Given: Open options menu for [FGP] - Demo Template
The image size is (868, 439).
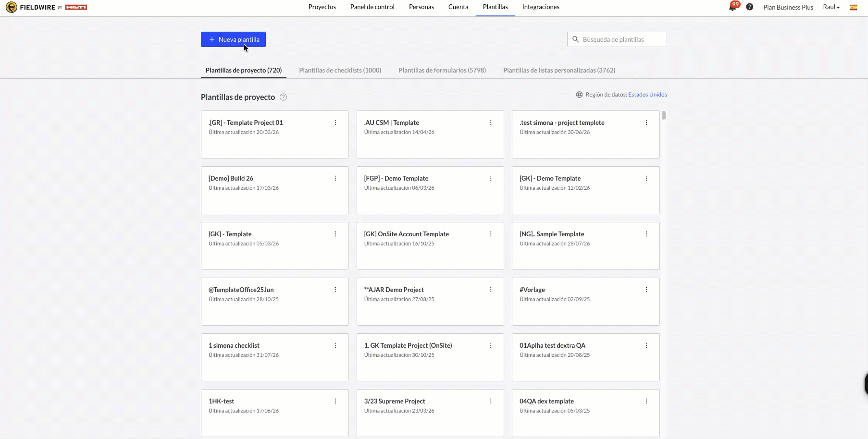Looking at the screenshot, I should click(491, 178).
